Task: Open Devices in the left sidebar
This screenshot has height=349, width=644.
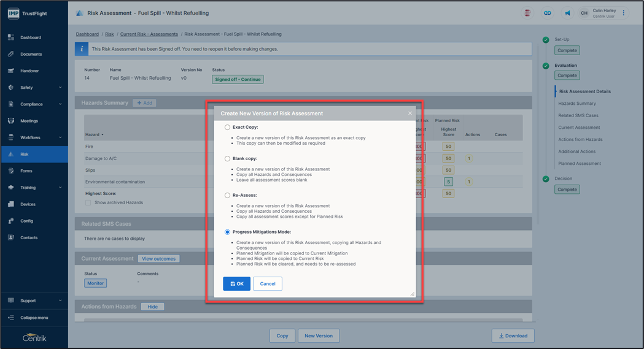Action: click(28, 204)
